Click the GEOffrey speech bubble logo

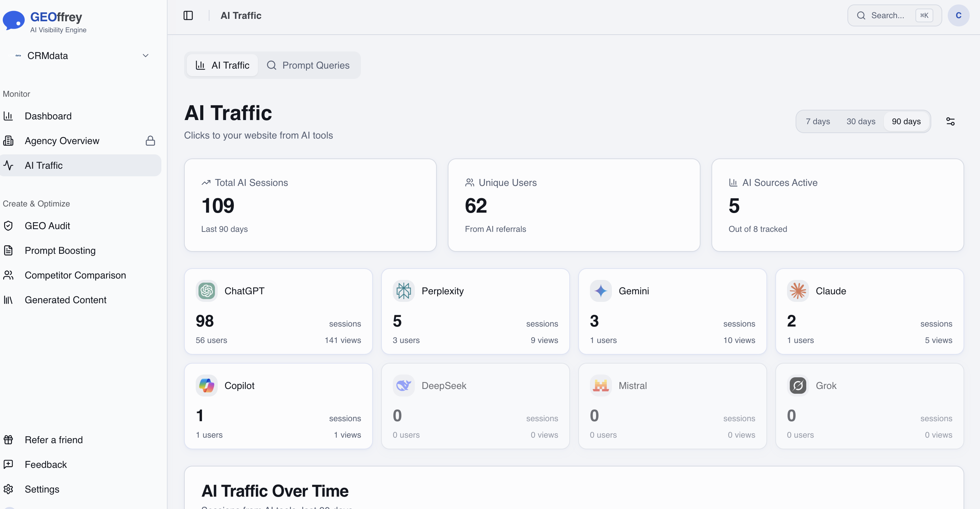[14, 21]
